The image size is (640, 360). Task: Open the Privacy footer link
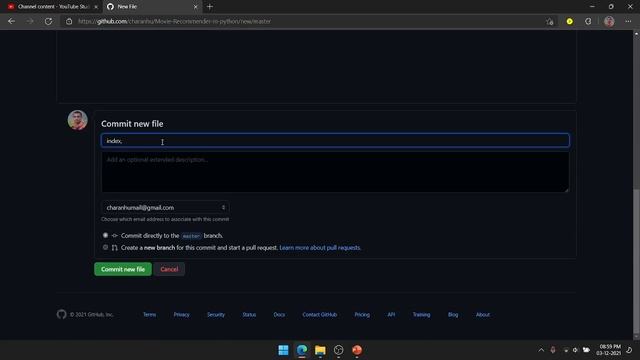point(181,315)
